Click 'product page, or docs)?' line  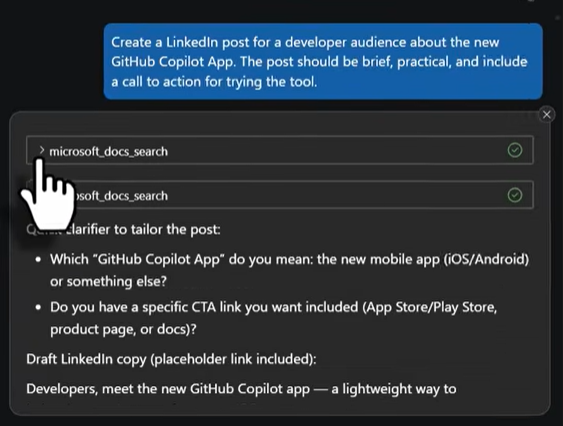pyautogui.click(x=123, y=329)
